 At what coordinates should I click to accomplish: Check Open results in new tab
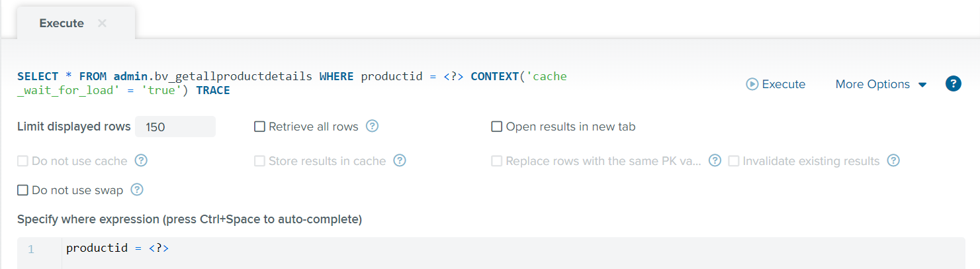tap(496, 127)
